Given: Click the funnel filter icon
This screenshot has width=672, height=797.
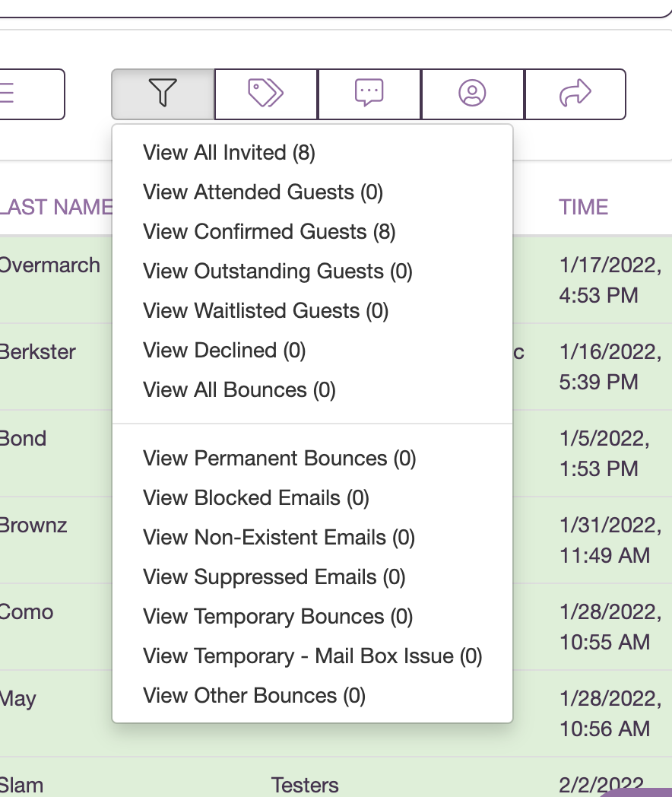Looking at the screenshot, I should pyautogui.click(x=163, y=94).
